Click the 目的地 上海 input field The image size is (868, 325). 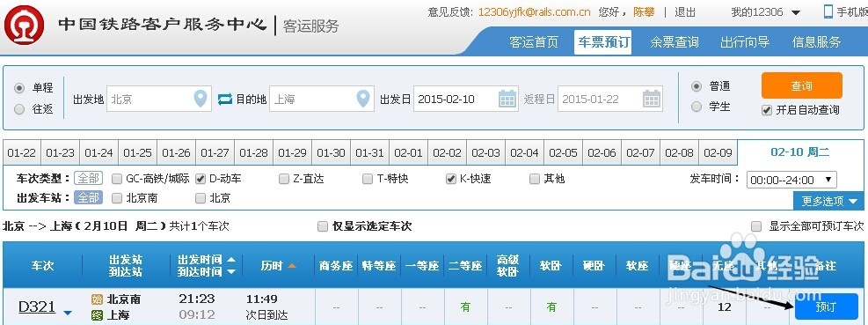pyautogui.click(x=322, y=100)
